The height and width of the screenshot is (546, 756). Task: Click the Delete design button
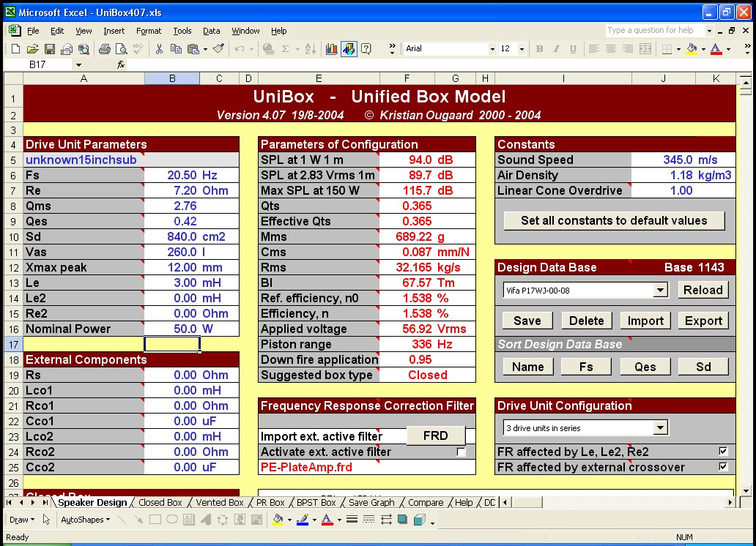[x=586, y=321]
